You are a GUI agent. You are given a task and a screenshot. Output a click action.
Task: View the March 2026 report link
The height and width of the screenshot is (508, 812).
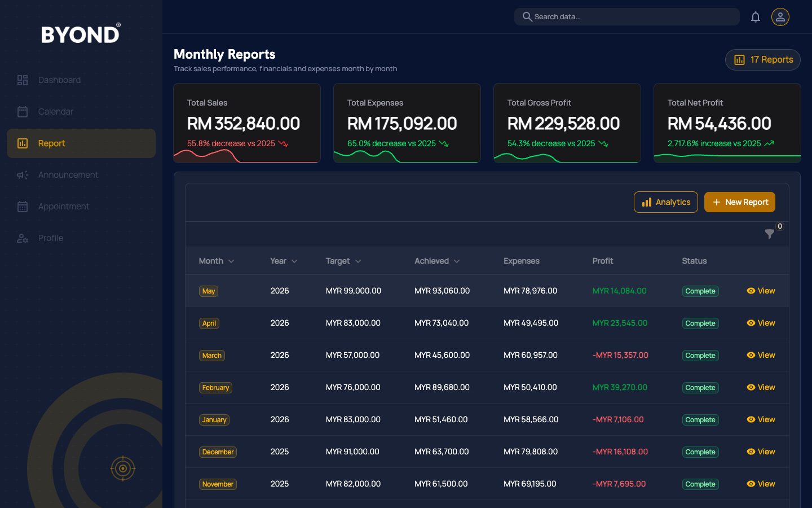pyautogui.click(x=761, y=355)
